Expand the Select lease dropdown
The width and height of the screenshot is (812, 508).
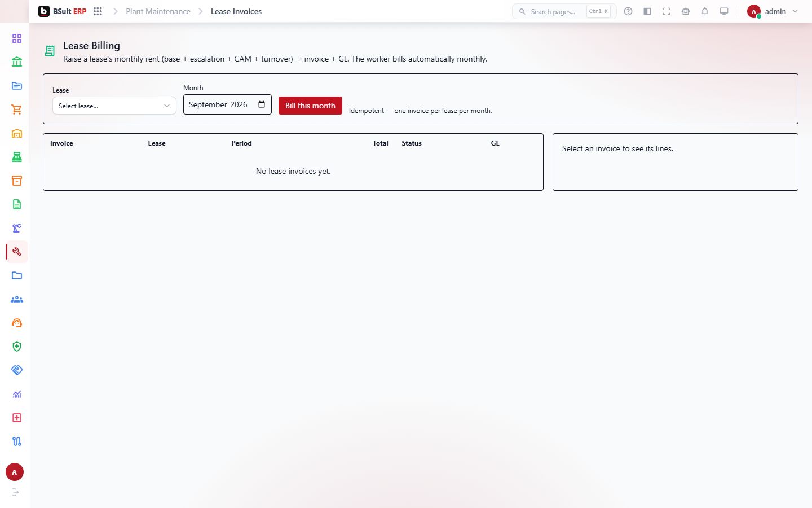[114, 106]
